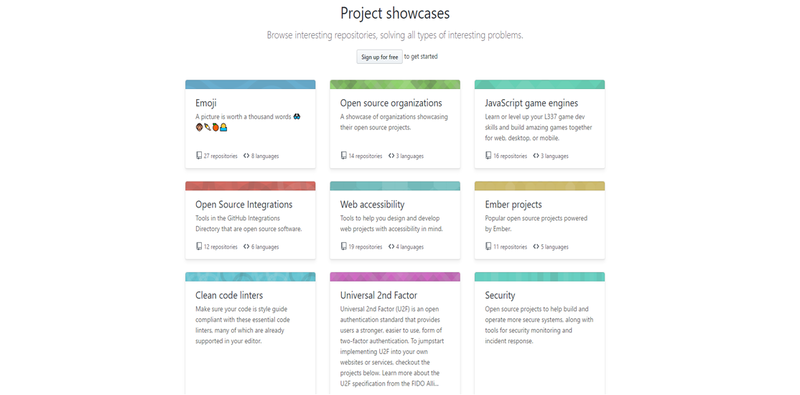Open the Security showcase title
The width and height of the screenshot is (800, 395).
coord(500,295)
